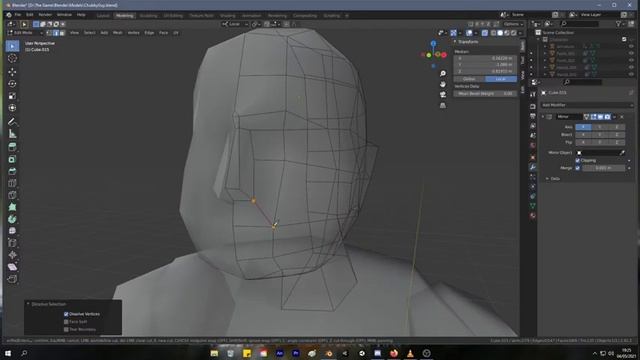The width and height of the screenshot is (640, 360).
Task: Click the Mirror Object eyedropper
Action: (x=622, y=153)
